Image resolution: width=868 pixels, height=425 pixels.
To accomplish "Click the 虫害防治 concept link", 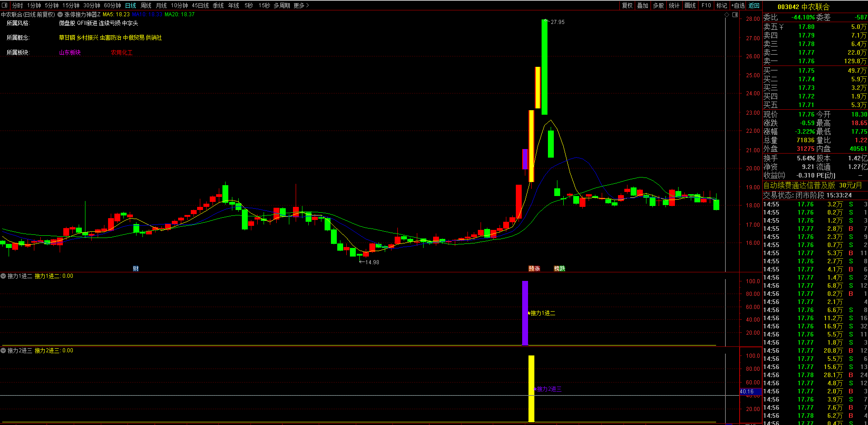I will [111, 37].
